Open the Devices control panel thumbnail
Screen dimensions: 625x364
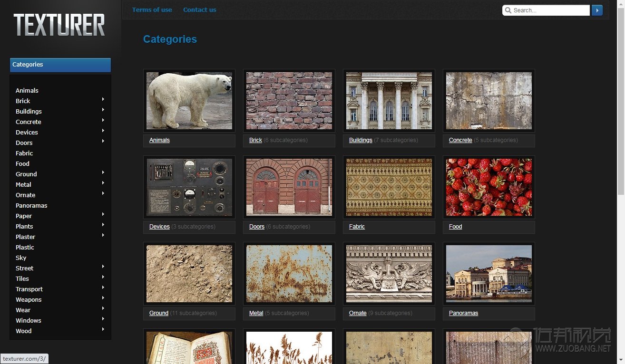pos(189,187)
